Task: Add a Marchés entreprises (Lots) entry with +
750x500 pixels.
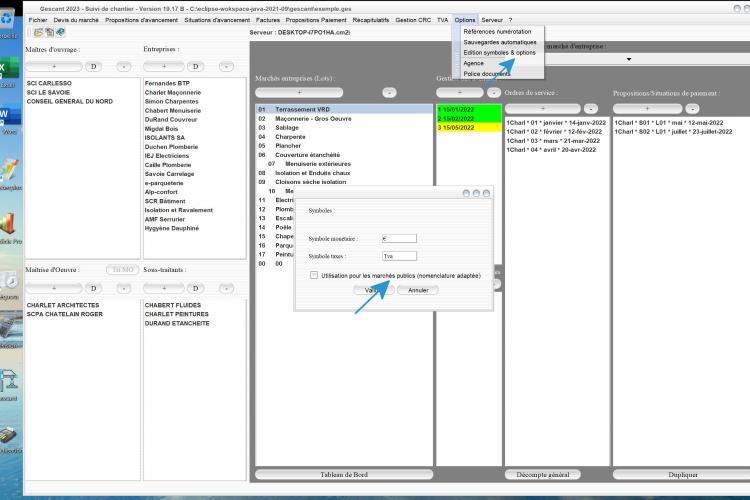Action: click(299, 92)
